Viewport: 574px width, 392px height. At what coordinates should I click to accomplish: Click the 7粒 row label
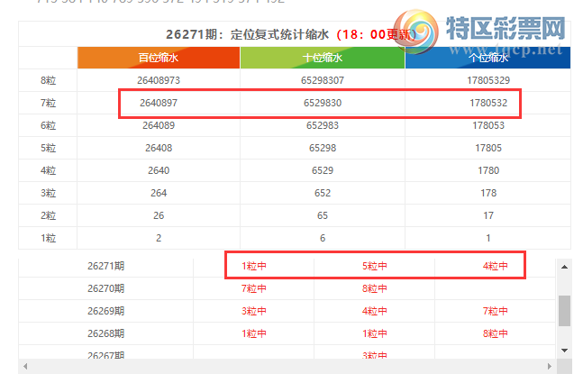pyautogui.click(x=48, y=103)
